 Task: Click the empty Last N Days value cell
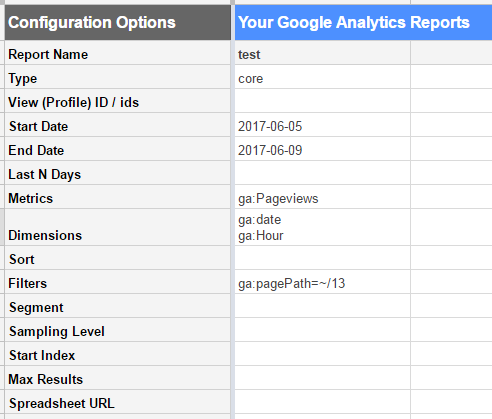click(322, 173)
